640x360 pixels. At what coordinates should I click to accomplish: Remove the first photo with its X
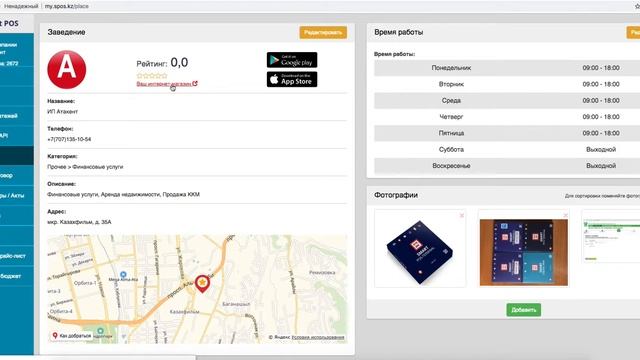point(462,216)
